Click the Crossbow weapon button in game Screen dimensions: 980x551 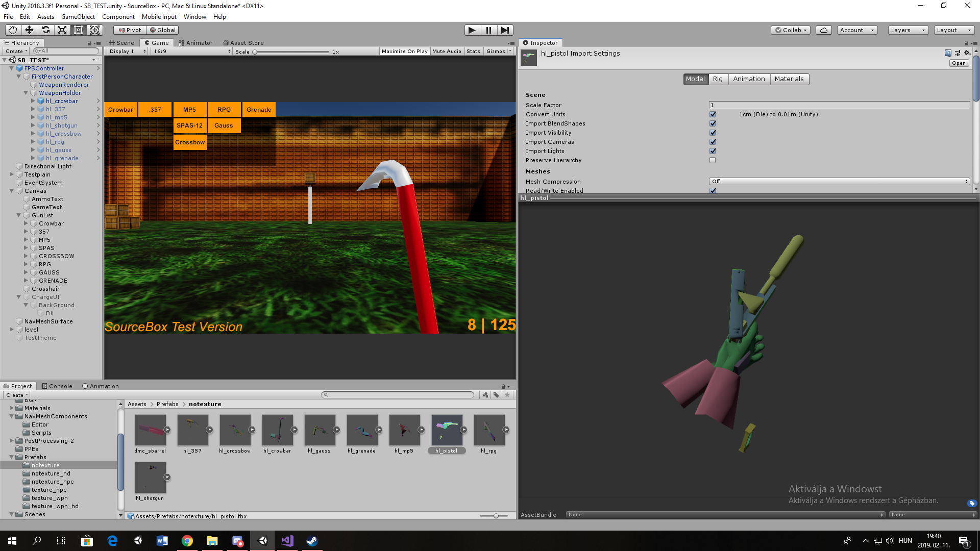point(190,142)
